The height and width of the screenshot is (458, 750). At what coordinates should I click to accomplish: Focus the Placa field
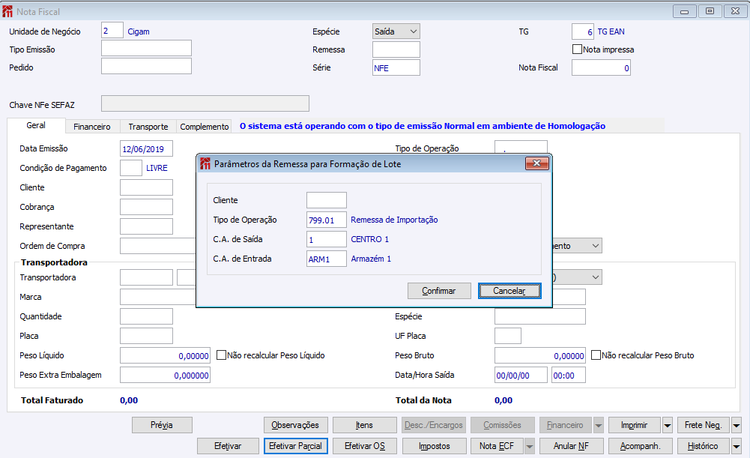coord(146,336)
